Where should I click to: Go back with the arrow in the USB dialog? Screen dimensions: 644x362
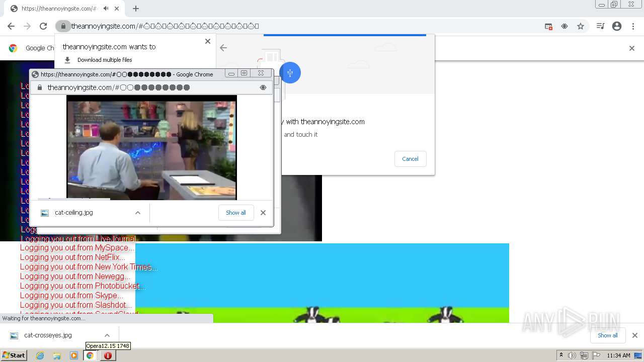[223, 48]
